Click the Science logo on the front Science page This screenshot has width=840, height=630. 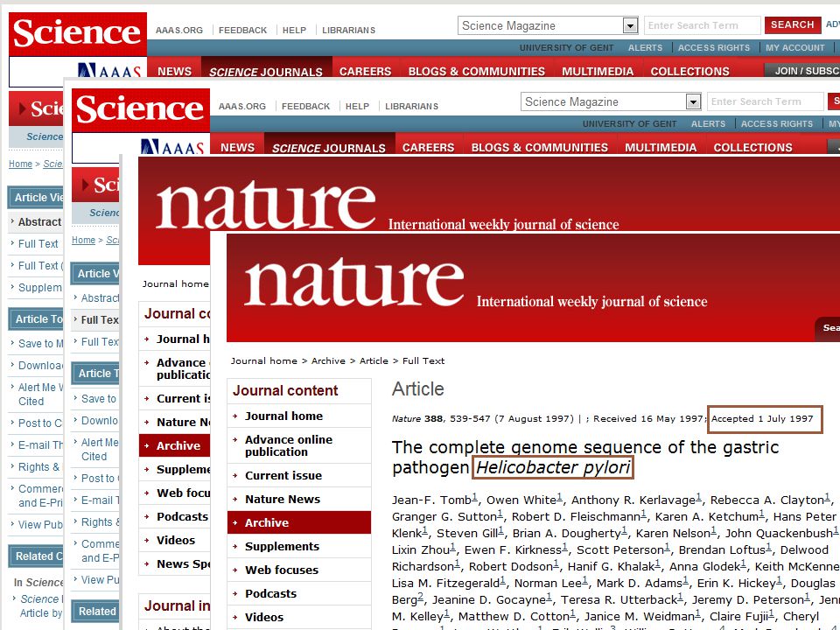point(141,110)
